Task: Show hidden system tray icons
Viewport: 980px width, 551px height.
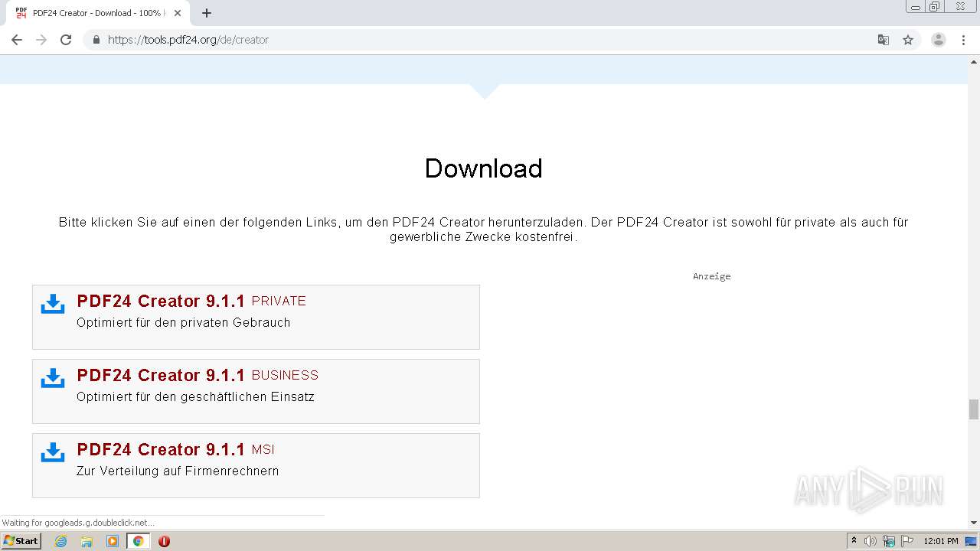Action: pos(854,540)
